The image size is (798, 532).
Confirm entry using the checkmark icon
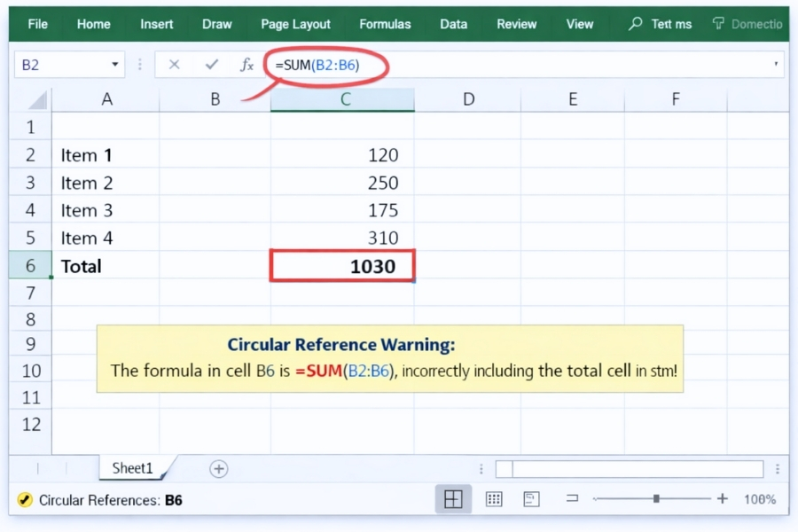coord(211,64)
